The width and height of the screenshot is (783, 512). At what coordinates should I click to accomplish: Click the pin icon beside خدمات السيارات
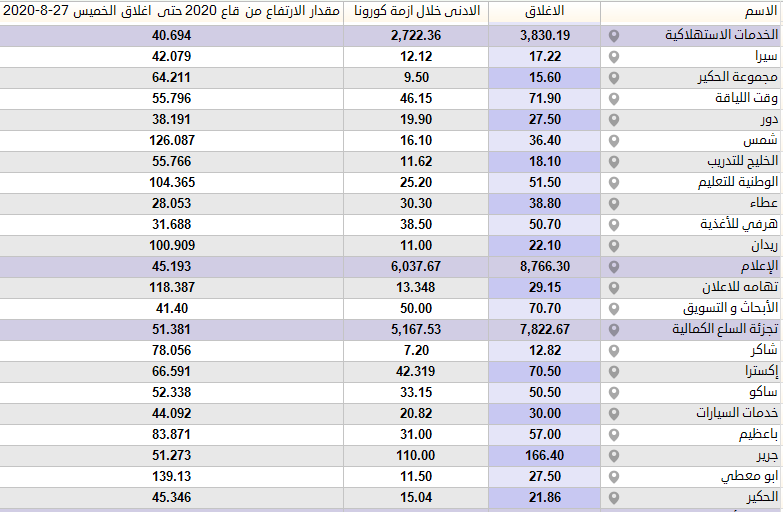614,414
